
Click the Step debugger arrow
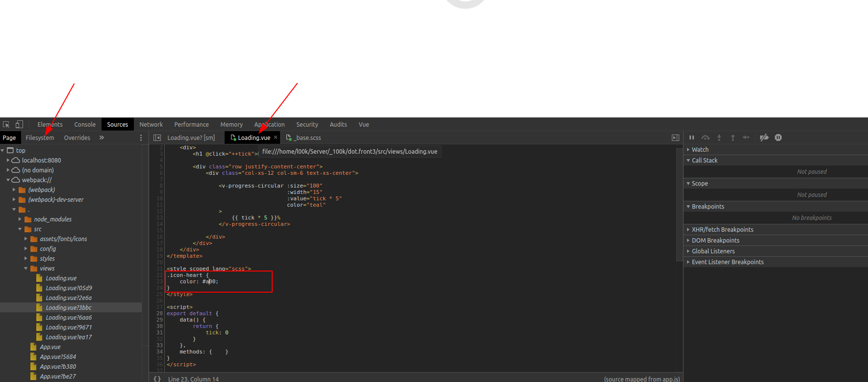pos(746,137)
